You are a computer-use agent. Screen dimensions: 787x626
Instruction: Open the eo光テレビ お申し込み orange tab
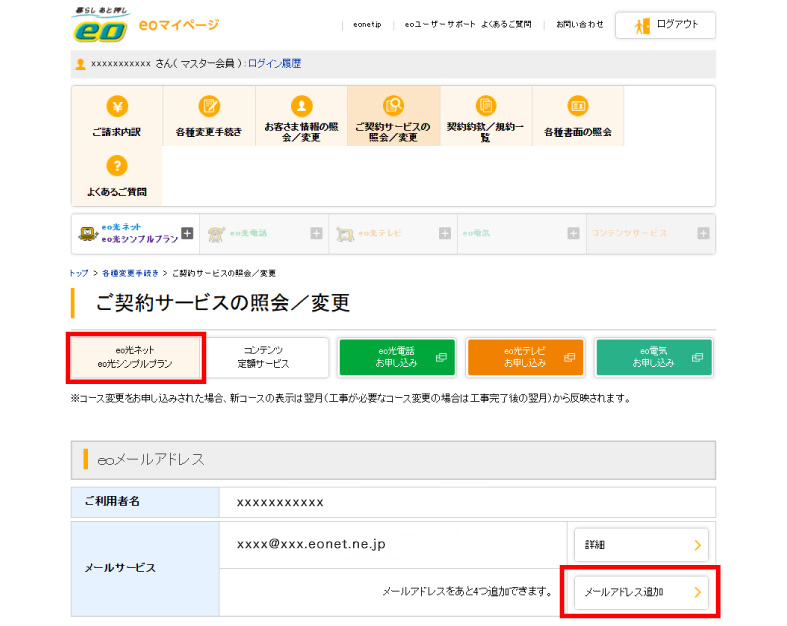[526, 357]
